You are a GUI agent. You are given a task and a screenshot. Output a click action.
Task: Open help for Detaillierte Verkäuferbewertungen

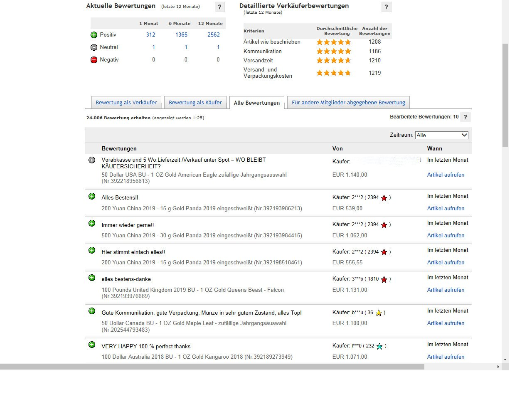click(386, 7)
